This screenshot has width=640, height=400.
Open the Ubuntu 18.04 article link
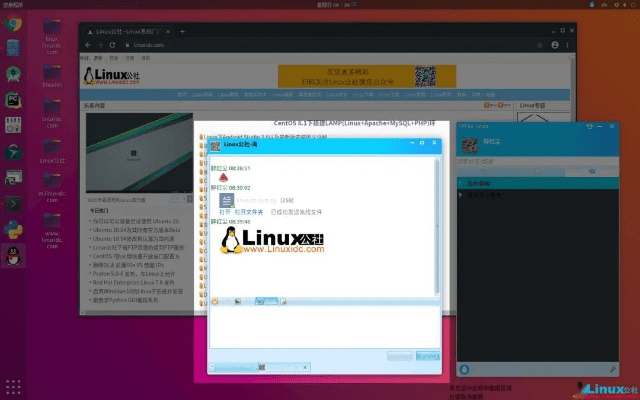pyautogui.click(x=133, y=239)
